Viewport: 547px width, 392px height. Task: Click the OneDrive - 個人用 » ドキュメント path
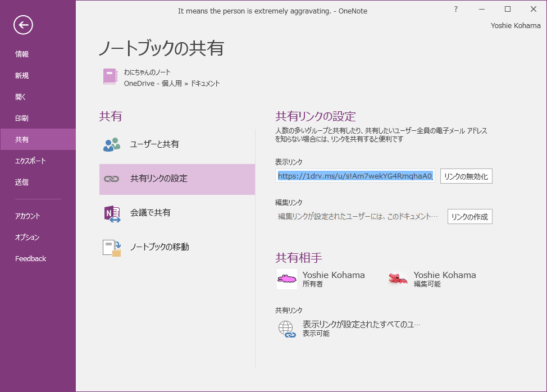coord(172,83)
